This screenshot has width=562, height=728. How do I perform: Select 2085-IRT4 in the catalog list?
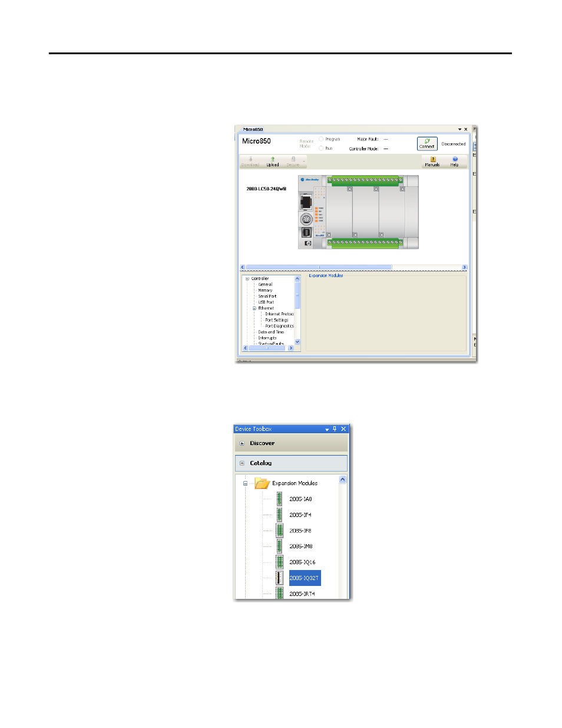pos(302,594)
